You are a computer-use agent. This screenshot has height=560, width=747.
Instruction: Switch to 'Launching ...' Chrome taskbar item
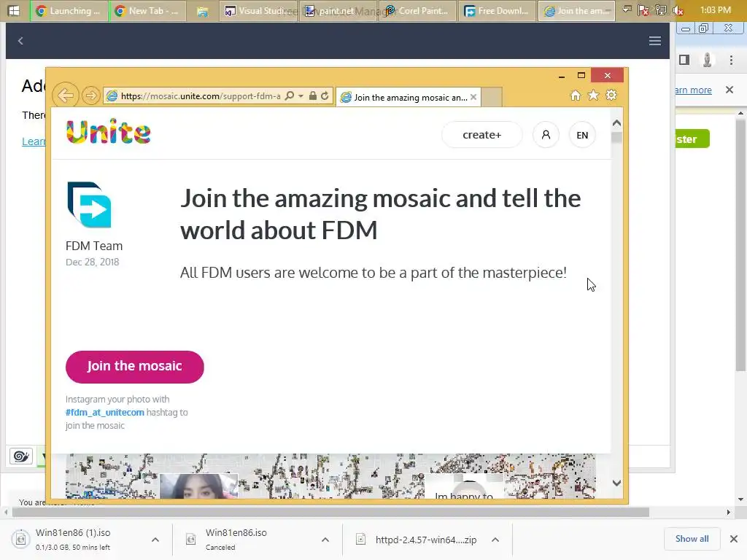69,10
